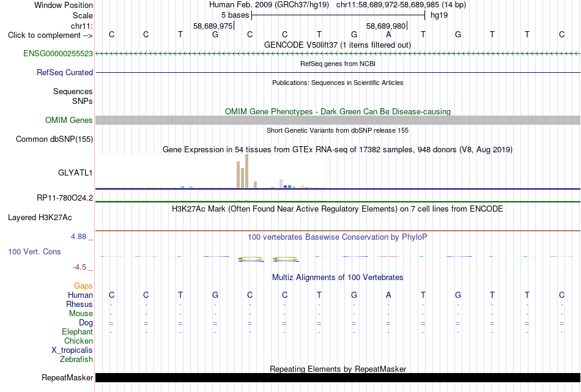Click the H3K27Ac Mark track title
Image resolution: width=581 pixels, height=392 pixels.
point(337,209)
